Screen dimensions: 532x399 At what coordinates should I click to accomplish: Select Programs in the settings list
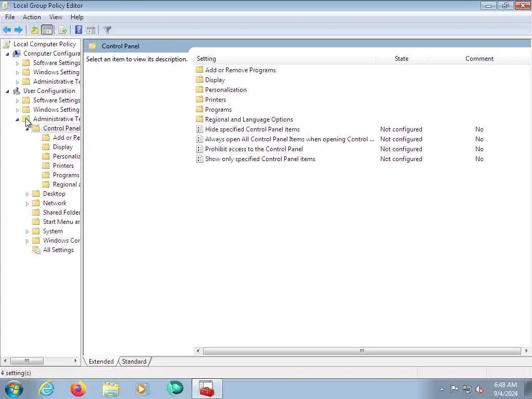coord(219,109)
